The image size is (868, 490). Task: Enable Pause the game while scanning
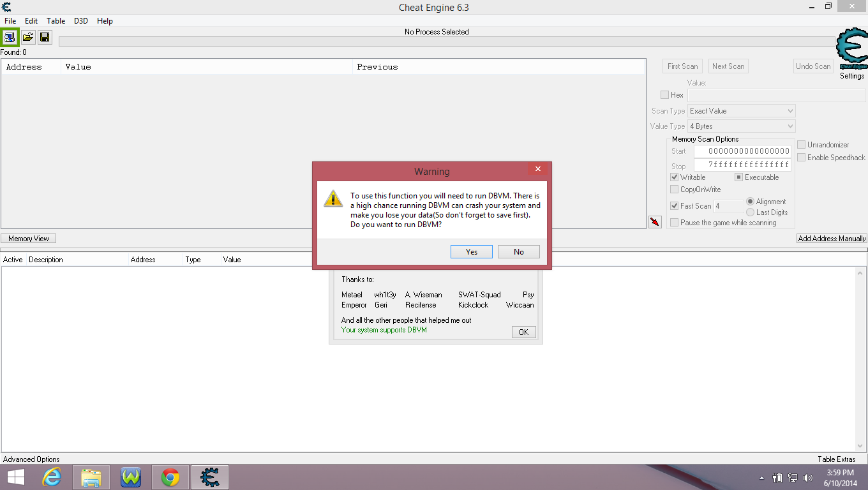tap(674, 223)
